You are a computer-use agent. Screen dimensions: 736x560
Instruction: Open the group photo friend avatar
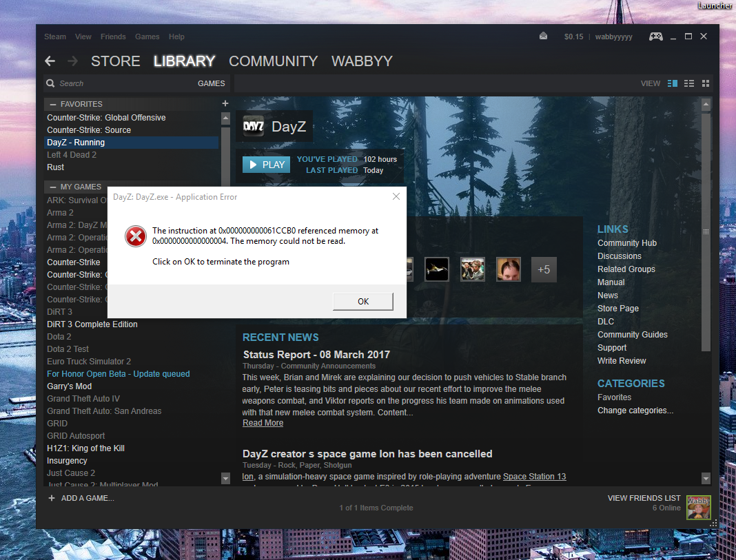[x=472, y=269]
